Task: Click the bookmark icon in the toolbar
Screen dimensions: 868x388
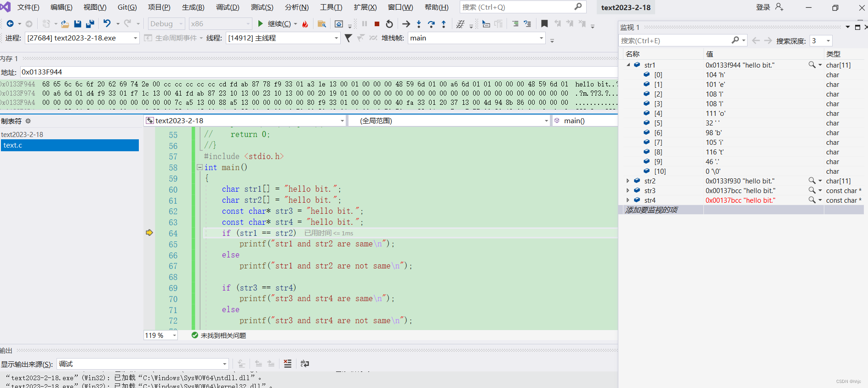Action: click(544, 23)
